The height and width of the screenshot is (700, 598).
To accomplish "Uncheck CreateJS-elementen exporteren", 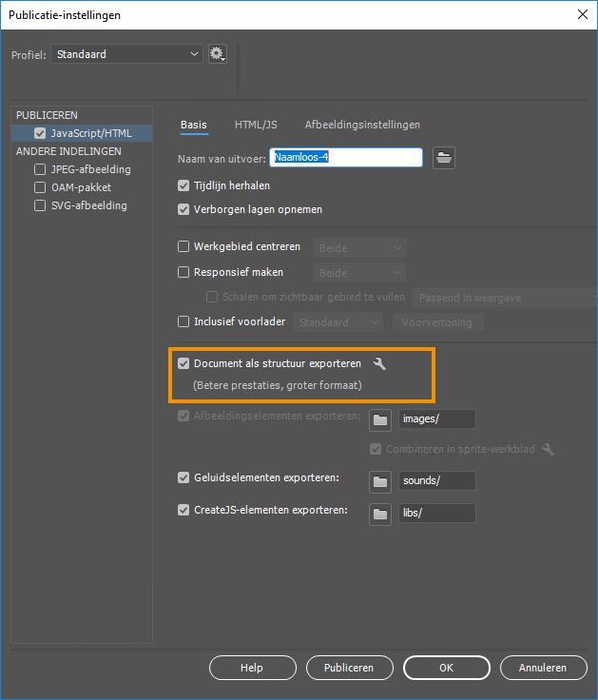I will (x=183, y=510).
